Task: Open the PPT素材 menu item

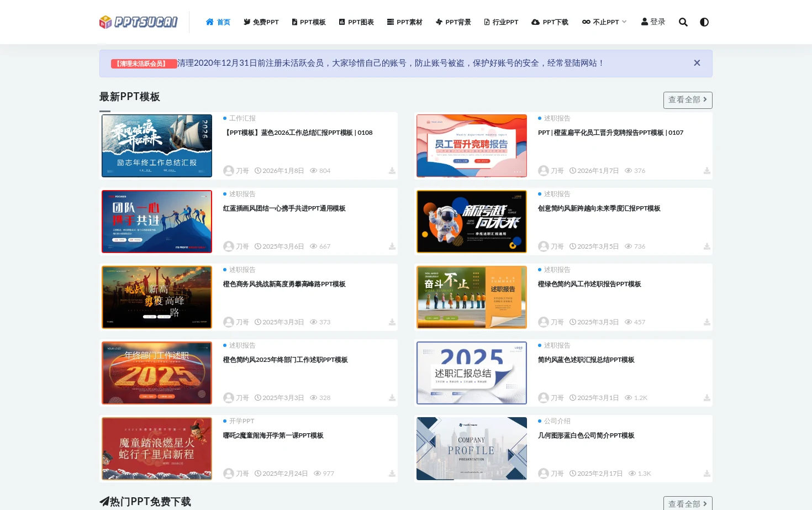Action: click(x=405, y=22)
